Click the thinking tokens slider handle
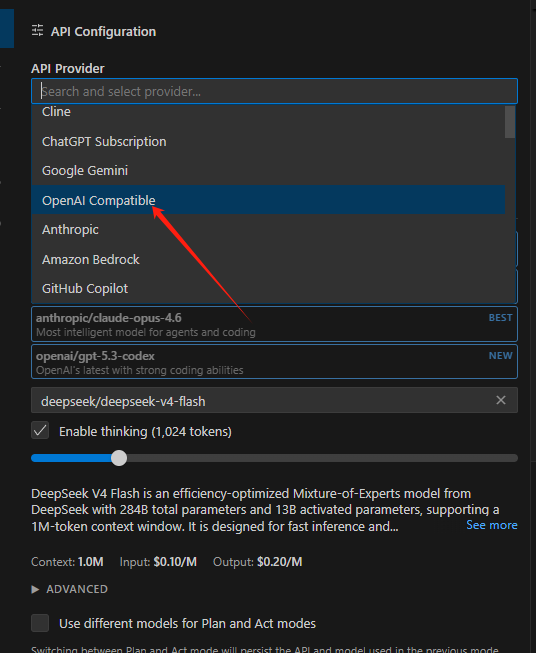536x653 pixels. click(x=119, y=458)
